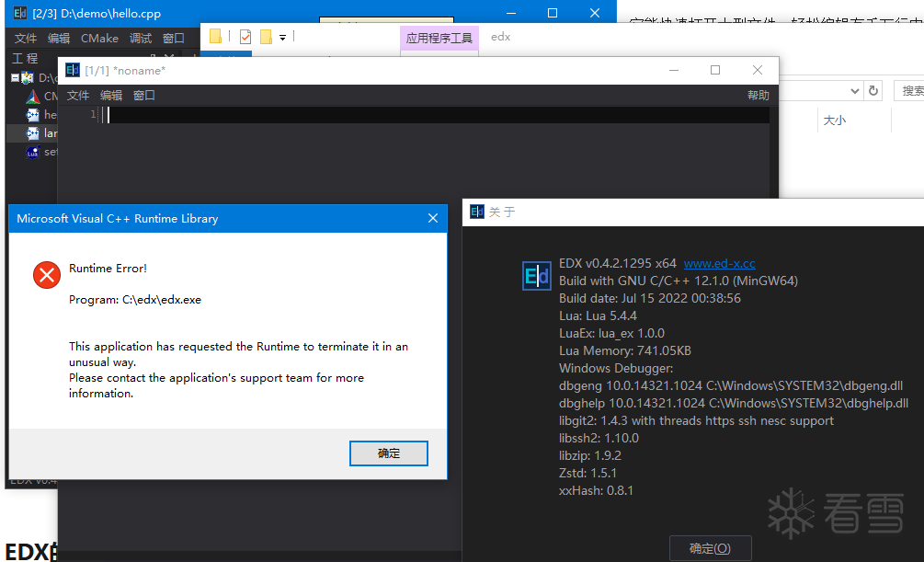Select the Lua 'se' file in the tree
924x562 pixels.
click(x=41, y=152)
